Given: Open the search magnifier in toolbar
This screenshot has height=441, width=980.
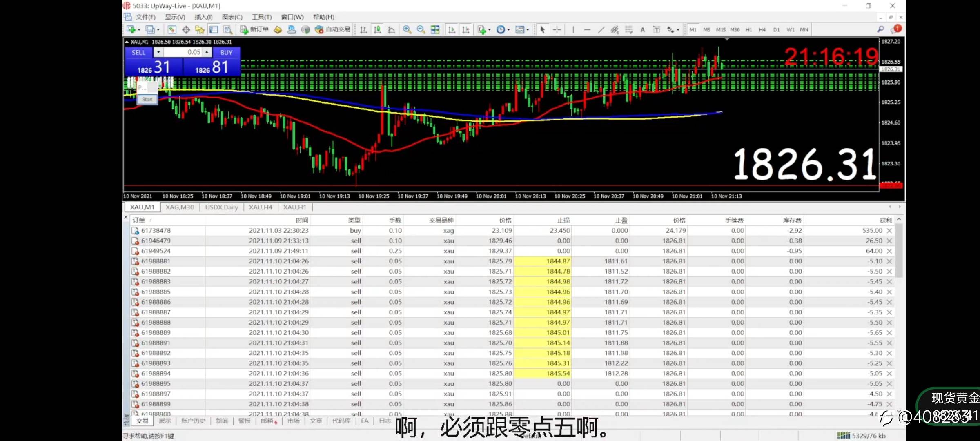Looking at the screenshot, I should [880, 29].
